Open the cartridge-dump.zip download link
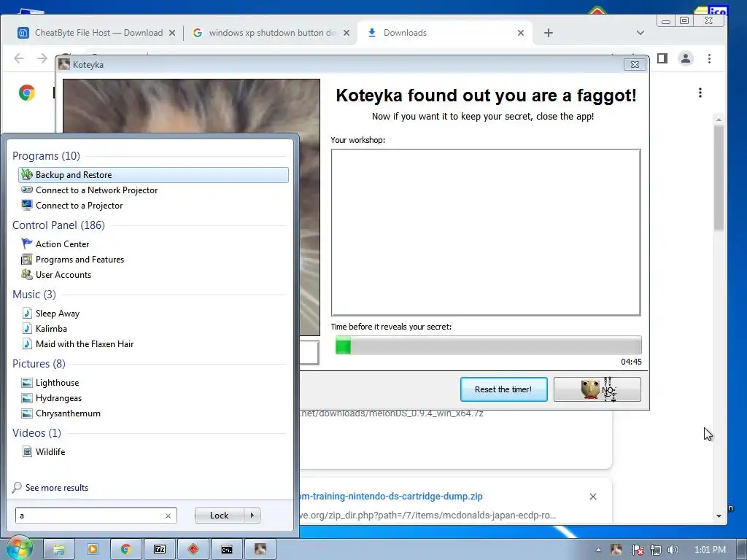The image size is (747, 560). 391,496
